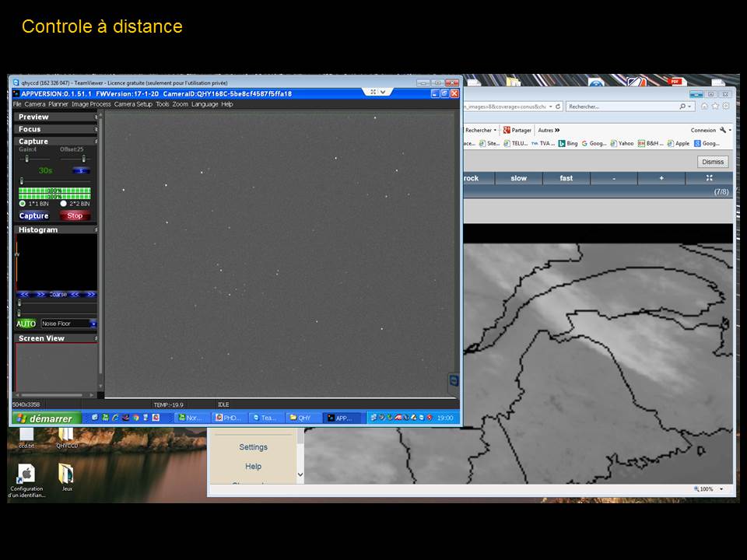747x560 pixels.
Task: Adjust the Gain slider
Action: click(27, 158)
